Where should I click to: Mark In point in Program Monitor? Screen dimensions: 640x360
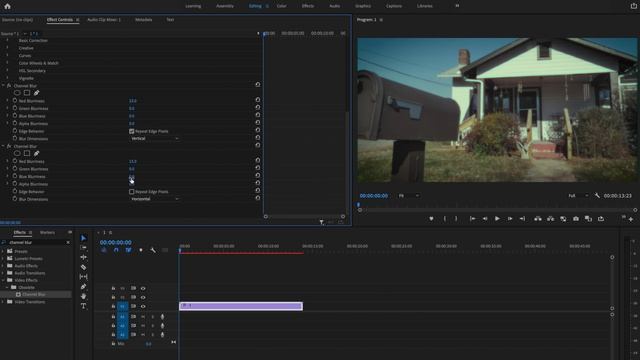click(444, 219)
